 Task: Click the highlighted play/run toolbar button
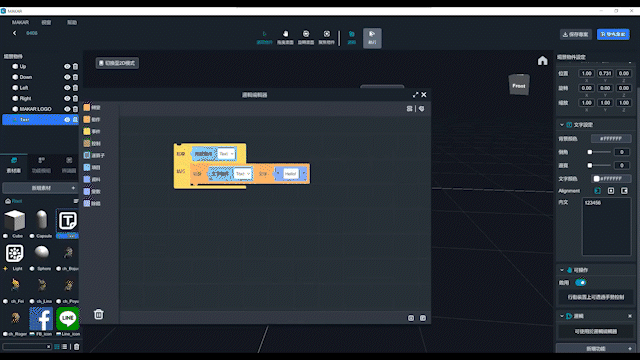[372, 38]
